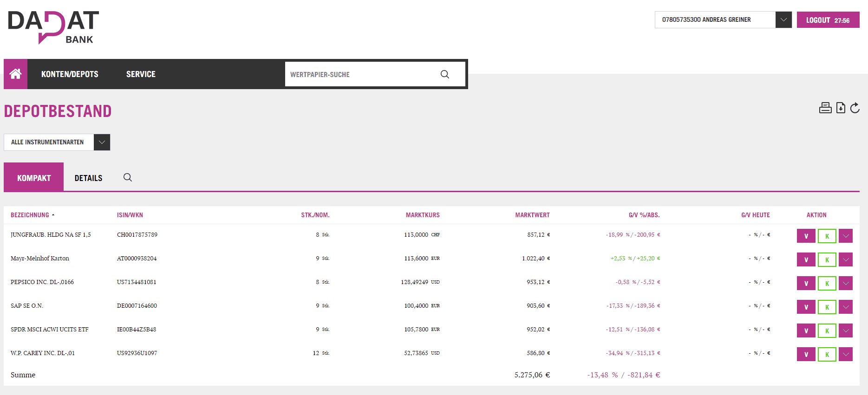Sort by G/V %/Abs. column header
868x395 pixels.
click(644, 215)
